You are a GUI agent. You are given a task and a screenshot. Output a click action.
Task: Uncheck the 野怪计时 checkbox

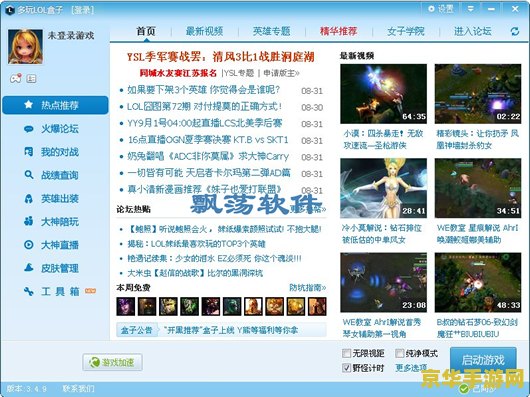point(346,368)
